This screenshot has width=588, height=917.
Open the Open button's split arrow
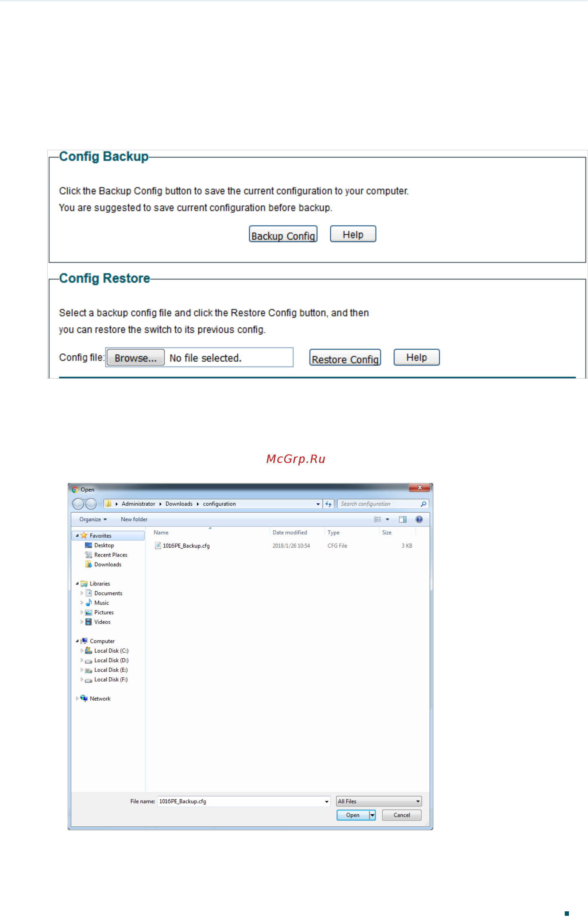(x=372, y=815)
